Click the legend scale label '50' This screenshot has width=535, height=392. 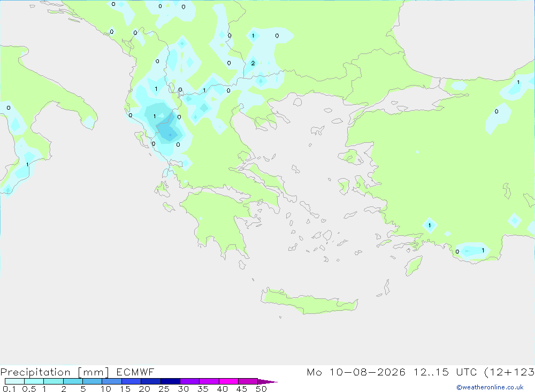point(261,389)
